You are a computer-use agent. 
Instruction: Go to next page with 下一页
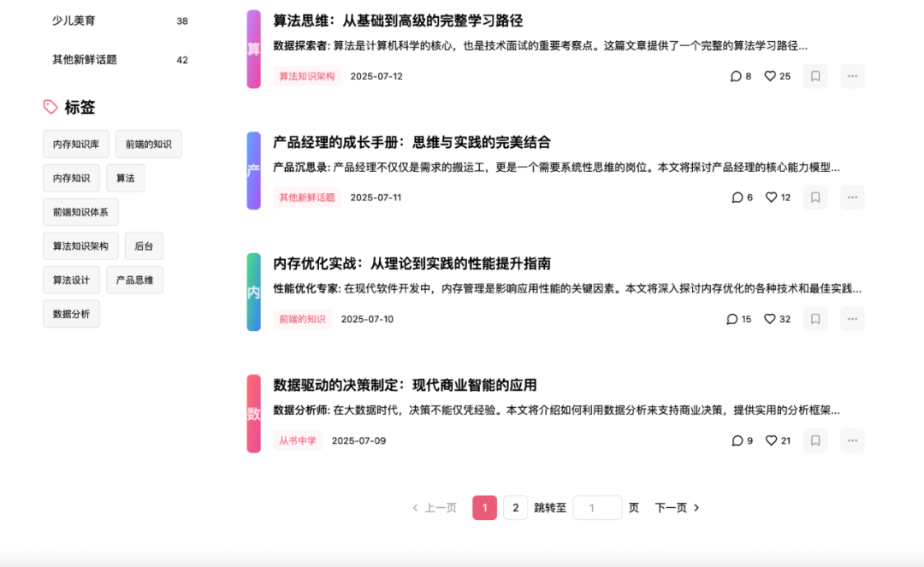(678, 507)
